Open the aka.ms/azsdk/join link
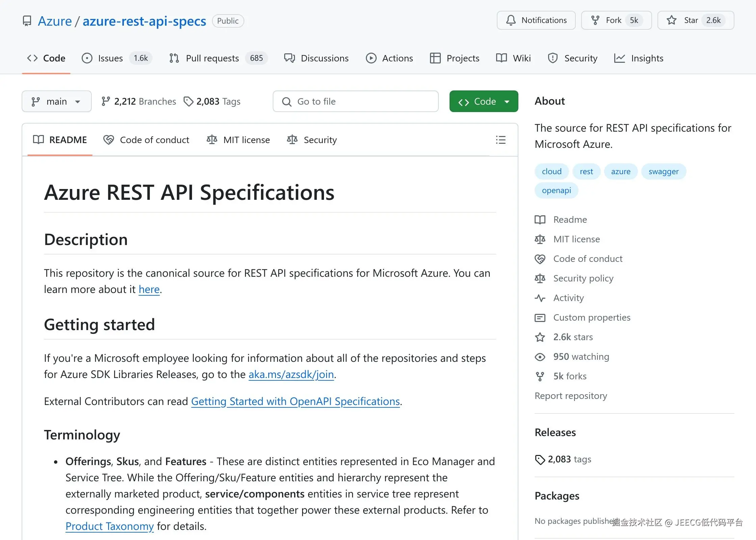Screen dimensions: 756x540 coord(291,374)
